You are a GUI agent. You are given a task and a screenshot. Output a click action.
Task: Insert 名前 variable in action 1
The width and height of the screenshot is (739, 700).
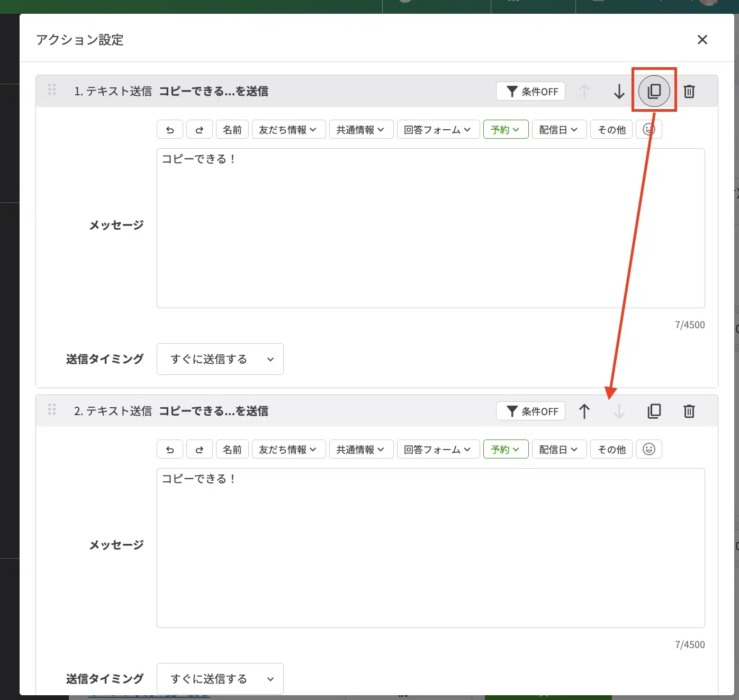pos(232,130)
